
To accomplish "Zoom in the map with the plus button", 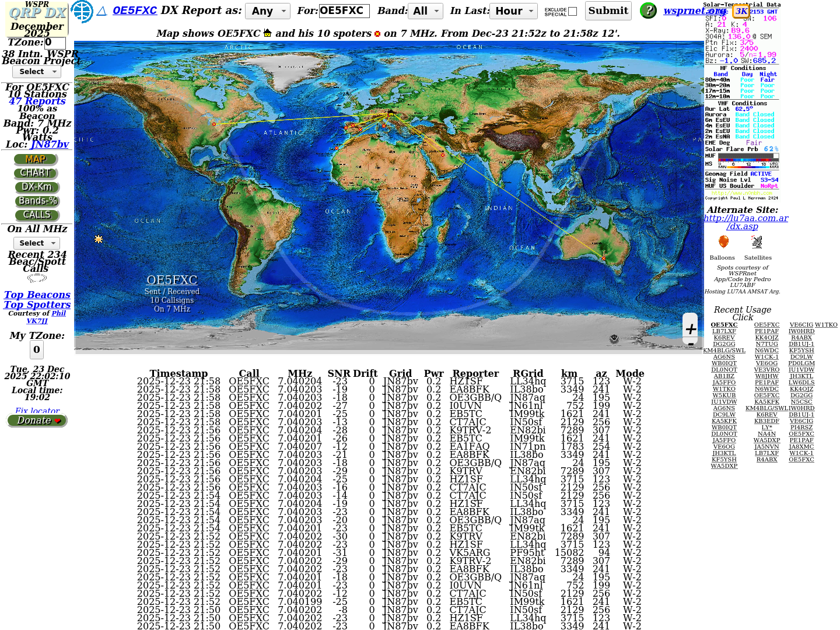I will click(x=691, y=329).
